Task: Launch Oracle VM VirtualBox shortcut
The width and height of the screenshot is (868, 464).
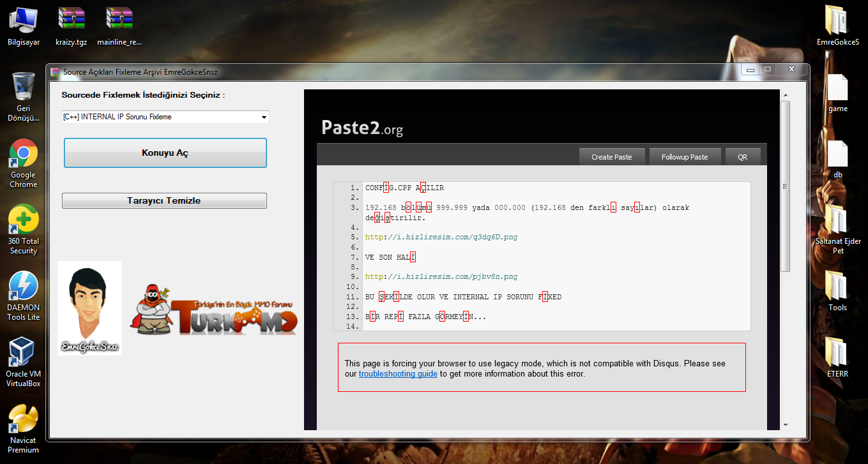Action: coord(24,362)
